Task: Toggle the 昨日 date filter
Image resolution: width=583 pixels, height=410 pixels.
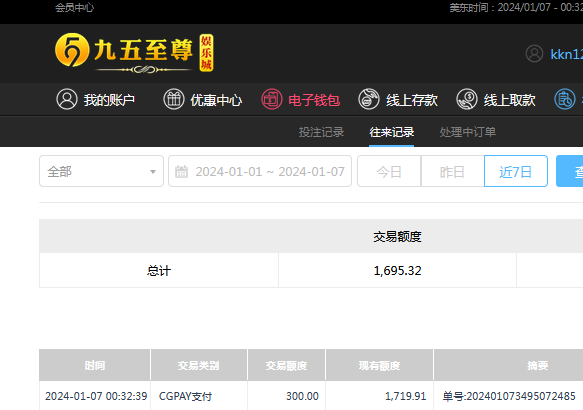Action: click(452, 171)
